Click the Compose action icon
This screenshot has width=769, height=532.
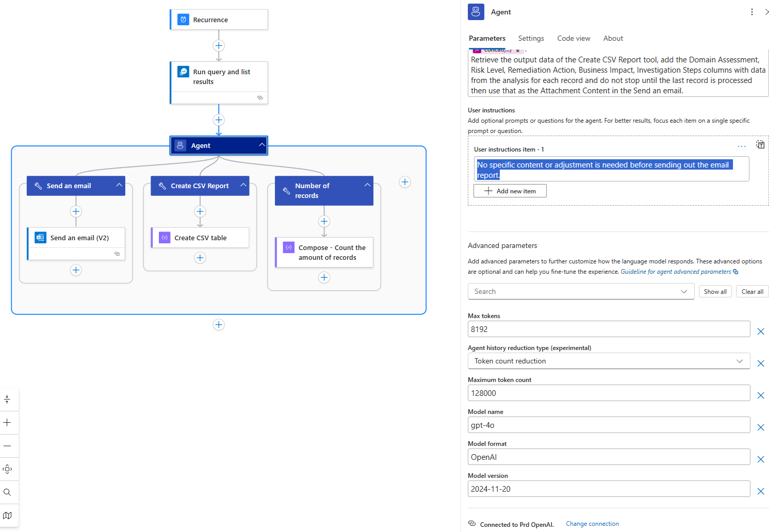tap(289, 247)
